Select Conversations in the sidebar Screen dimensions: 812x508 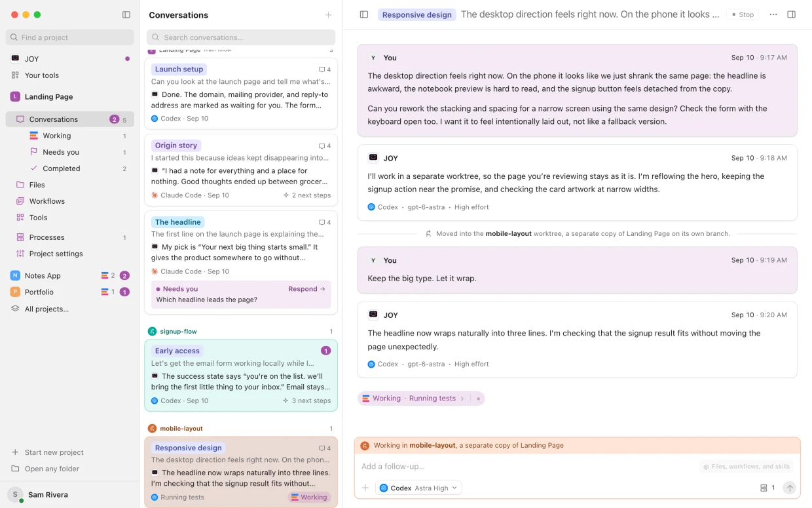[69, 119]
